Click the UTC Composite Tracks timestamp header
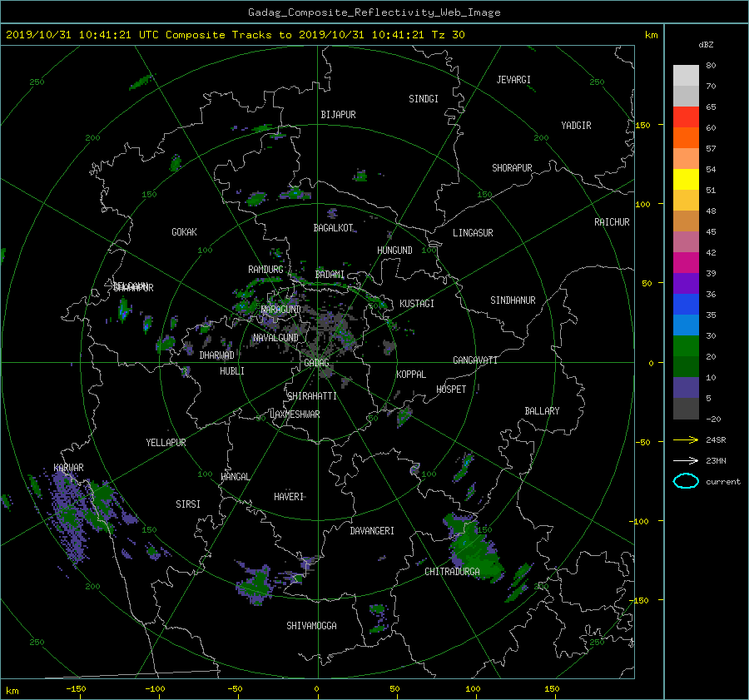Image resolution: width=749 pixels, height=700 pixels. click(235, 35)
